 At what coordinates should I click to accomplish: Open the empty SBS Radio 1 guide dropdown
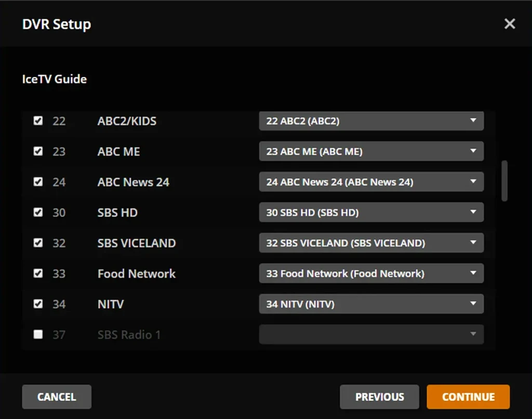click(371, 334)
